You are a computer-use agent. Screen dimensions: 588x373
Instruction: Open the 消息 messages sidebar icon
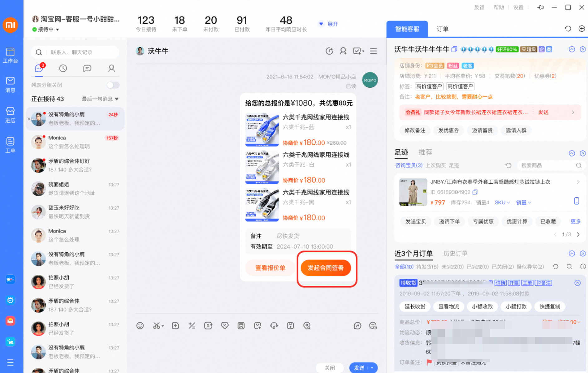point(10,85)
